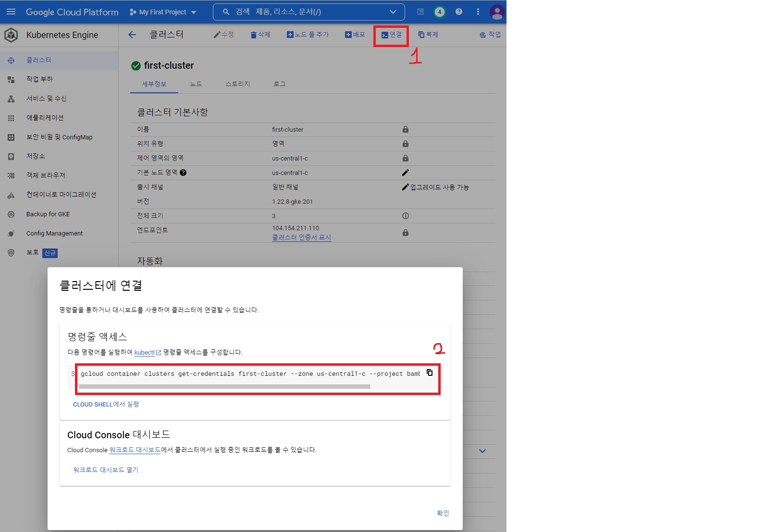Select 서비스 및 수신 in sidebar
The height and width of the screenshot is (532, 765).
59,99
